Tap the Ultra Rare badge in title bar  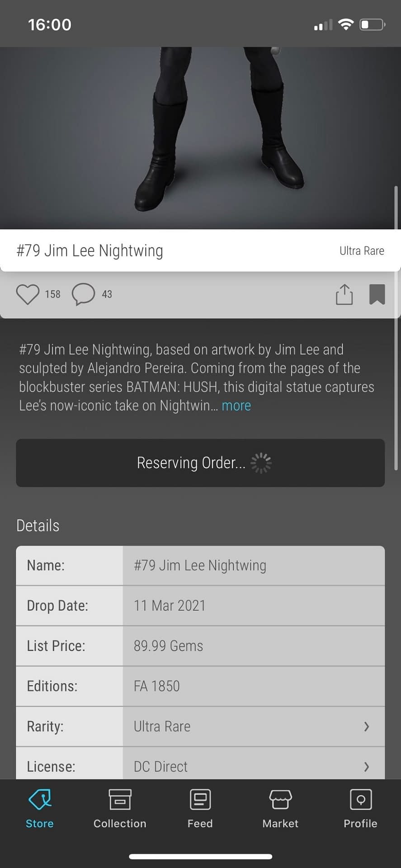pyautogui.click(x=362, y=251)
